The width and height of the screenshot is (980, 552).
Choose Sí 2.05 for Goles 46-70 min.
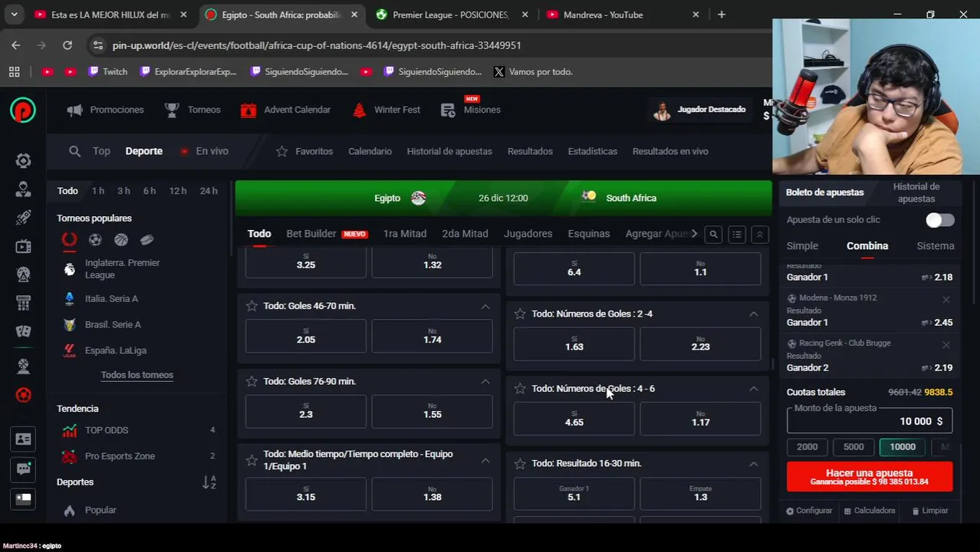[306, 336]
